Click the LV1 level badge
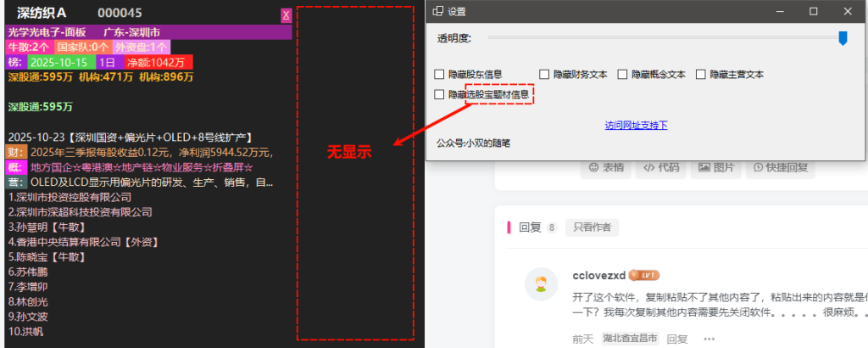Screen dimensions: 868x348 643,276
